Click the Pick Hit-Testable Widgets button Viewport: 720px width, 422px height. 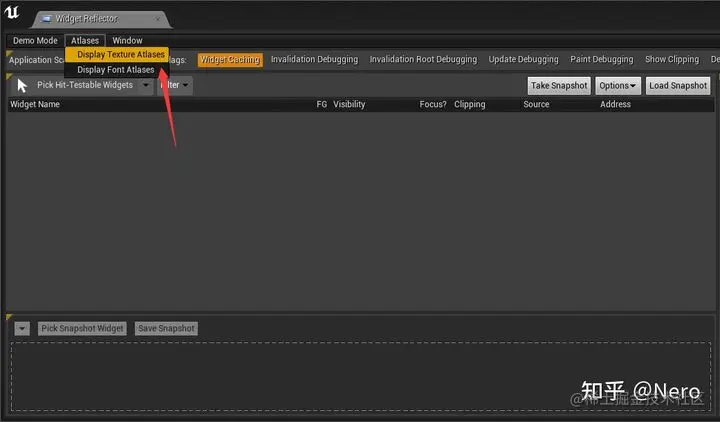[75, 85]
